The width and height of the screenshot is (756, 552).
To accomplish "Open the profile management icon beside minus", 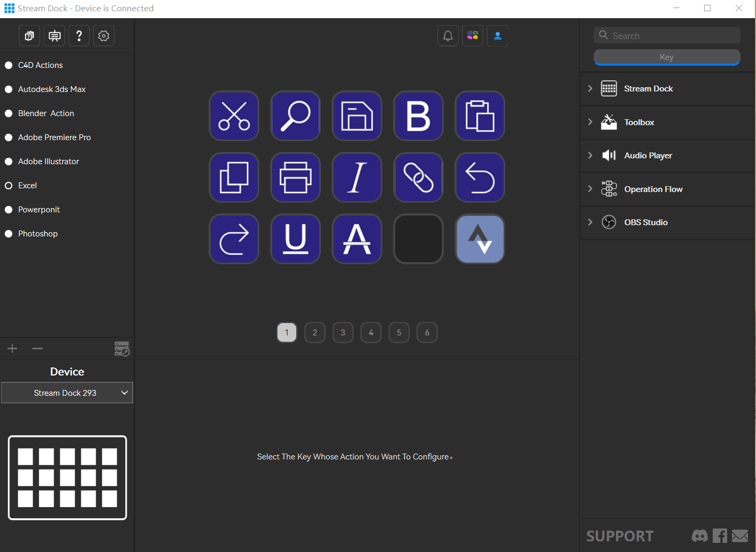I will point(122,349).
